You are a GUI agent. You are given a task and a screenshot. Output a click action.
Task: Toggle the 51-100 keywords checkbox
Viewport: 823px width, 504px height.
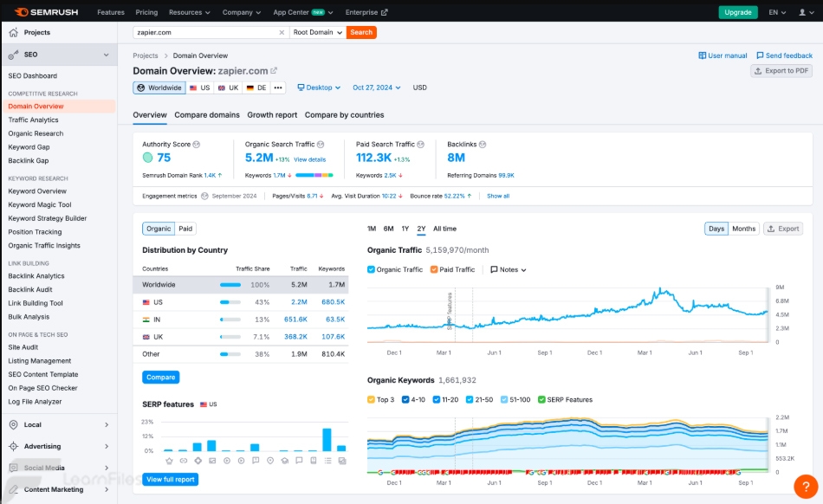click(x=504, y=399)
